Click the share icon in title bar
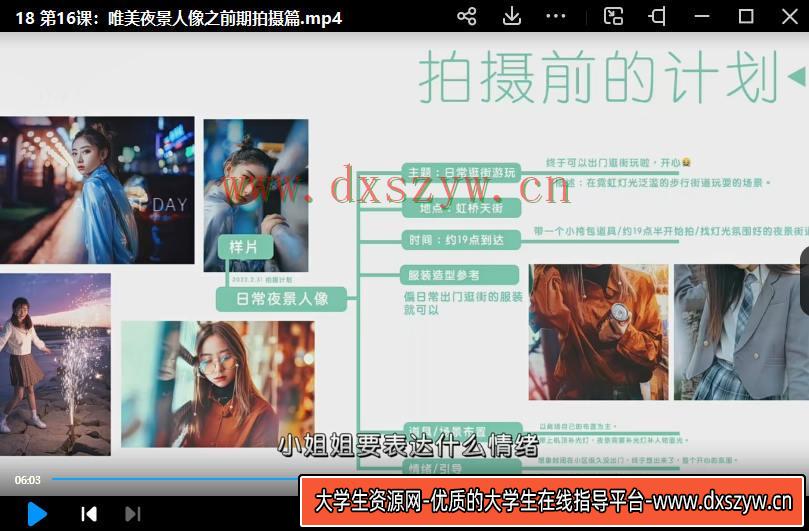 tap(466, 17)
